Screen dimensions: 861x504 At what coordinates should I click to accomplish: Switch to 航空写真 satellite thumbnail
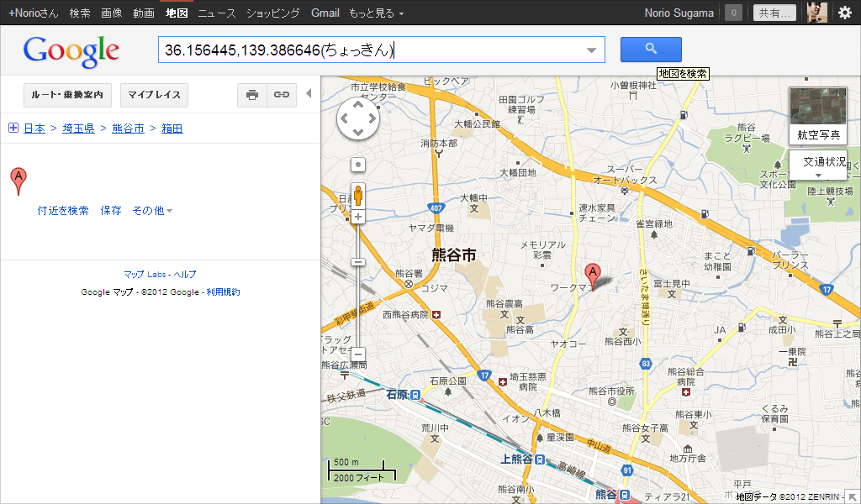click(x=818, y=115)
